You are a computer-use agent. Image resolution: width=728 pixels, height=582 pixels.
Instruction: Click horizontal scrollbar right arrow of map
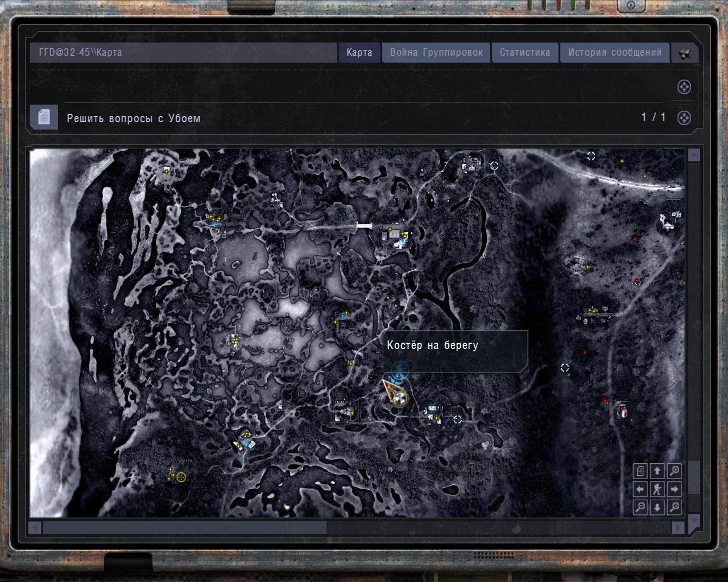[678, 528]
